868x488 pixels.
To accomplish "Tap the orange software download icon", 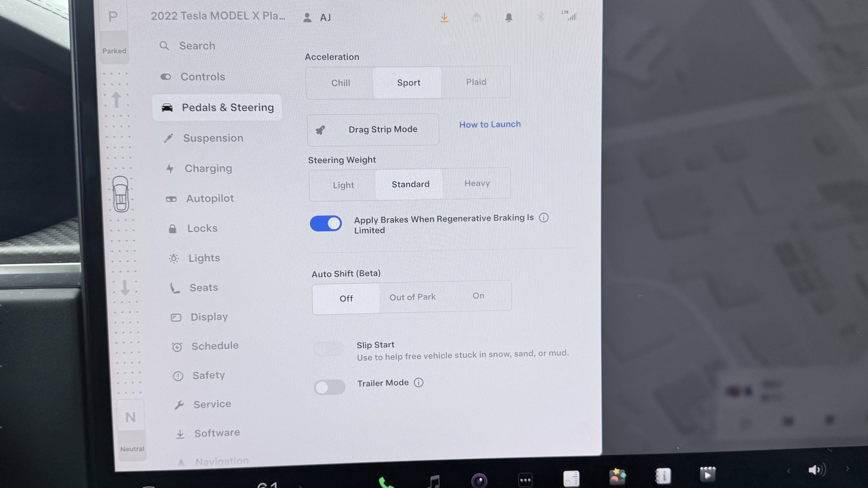I will tap(444, 18).
